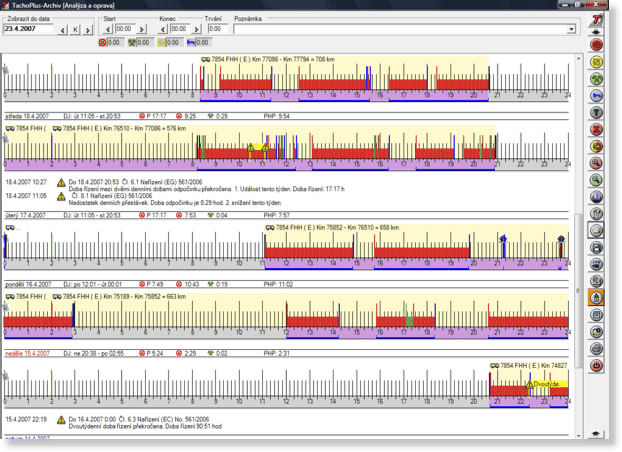Increase Start time with right arrow
Image resolution: width=622 pixels, height=452 pixels.
[142, 29]
